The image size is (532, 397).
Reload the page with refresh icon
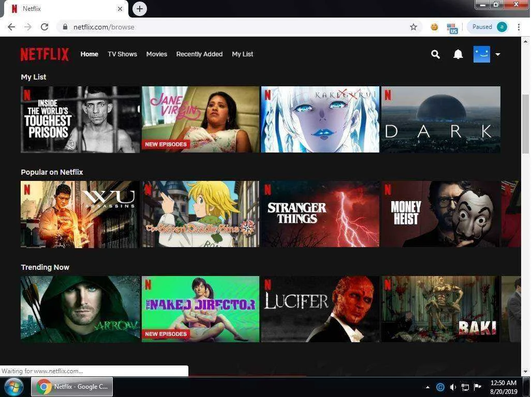pos(45,27)
